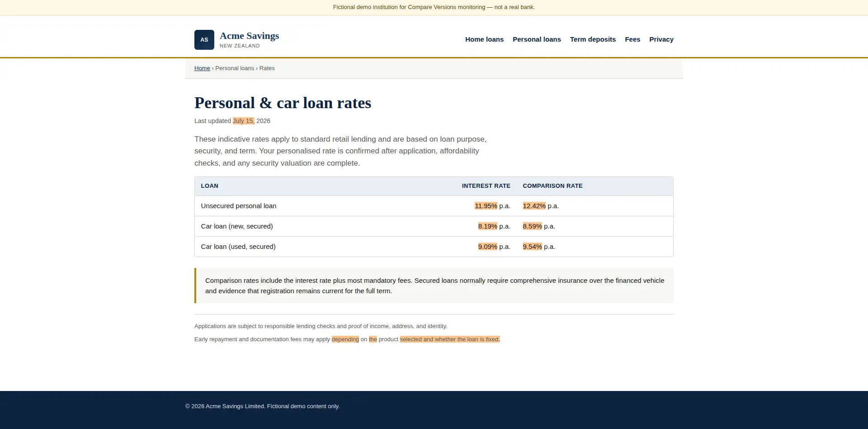Click the 8.19% interest rate value
The height and width of the screenshot is (429, 868).
tap(488, 226)
